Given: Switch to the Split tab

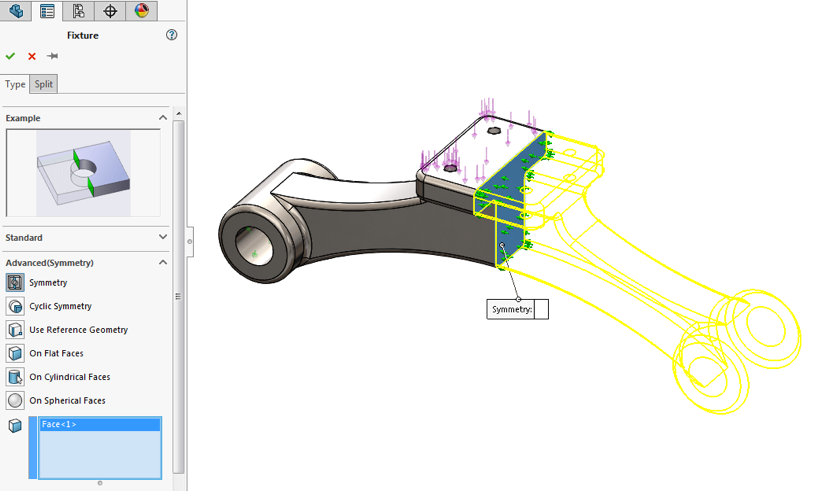Looking at the screenshot, I should pos(44,85).
